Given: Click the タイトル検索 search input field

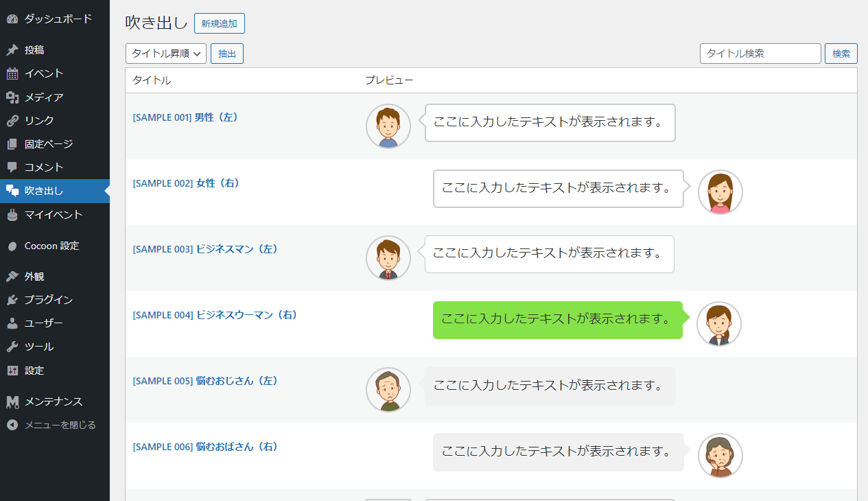Looking at the screenshot, I should click(x=760, y=54).
